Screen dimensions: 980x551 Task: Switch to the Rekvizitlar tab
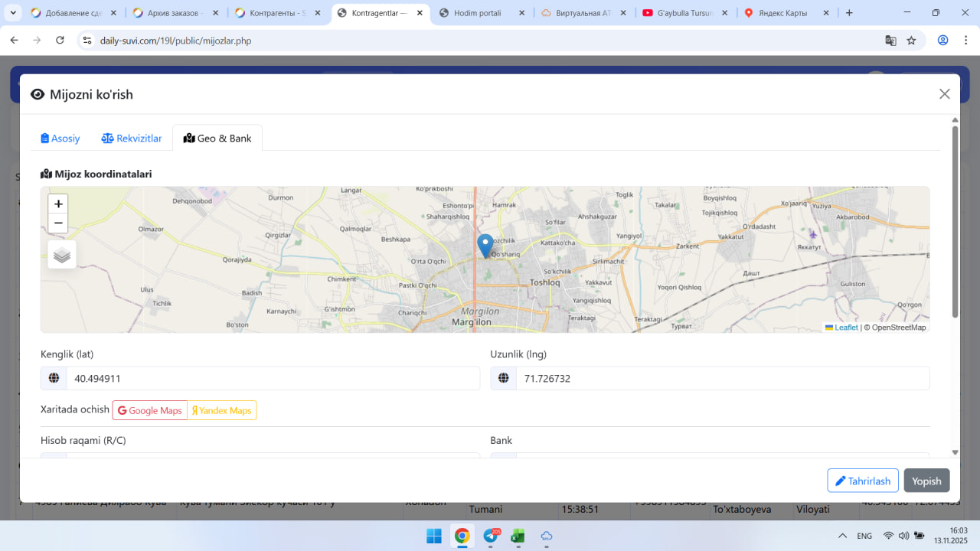click(x=132, y=139)
